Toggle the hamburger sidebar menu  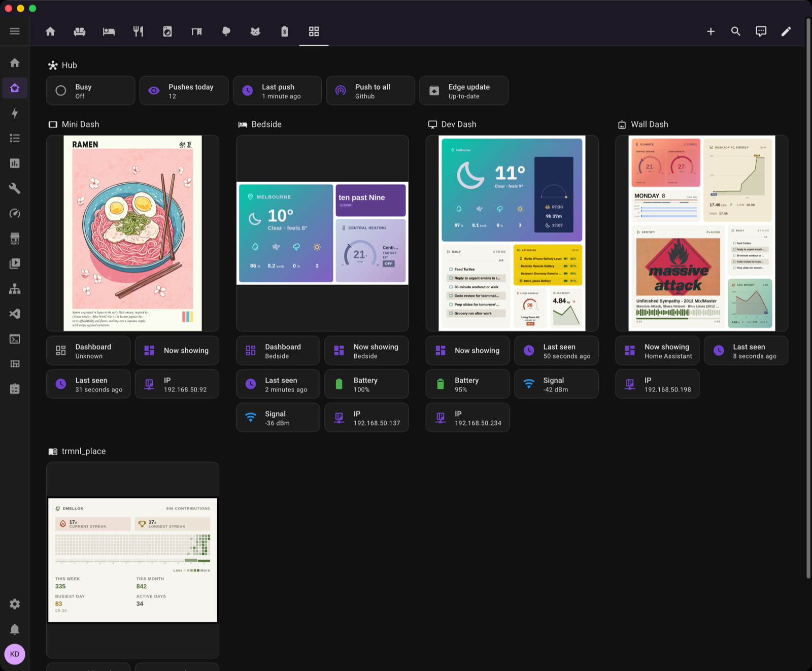(x=15, y=31)
